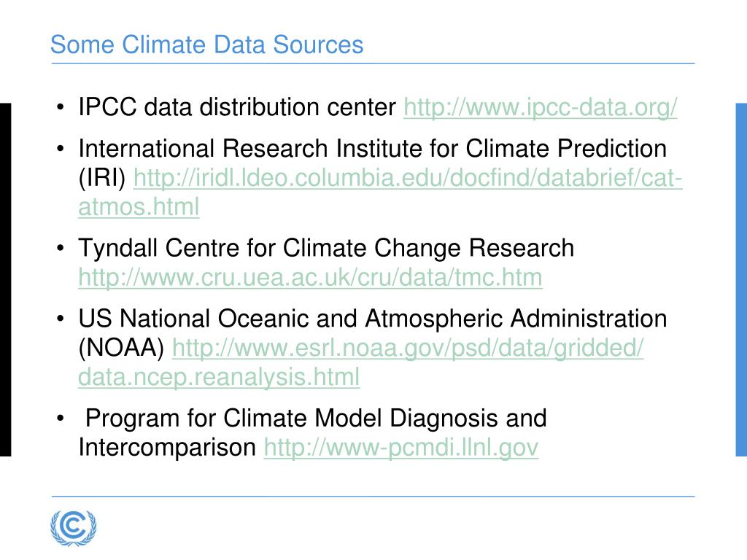Click the black vertical bar on the left edge
This screenshot has height=560, width=747.
(x=5, y=279)
